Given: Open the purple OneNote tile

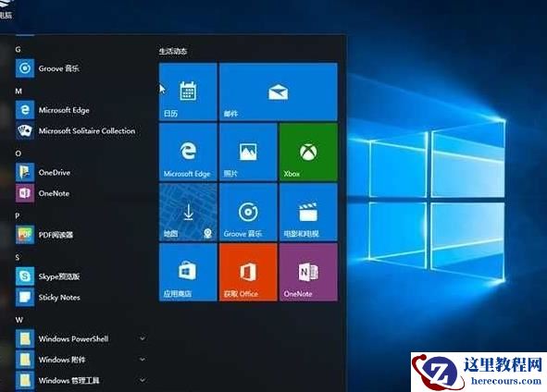Looking at the screenshot, I should tap(308, 272).
